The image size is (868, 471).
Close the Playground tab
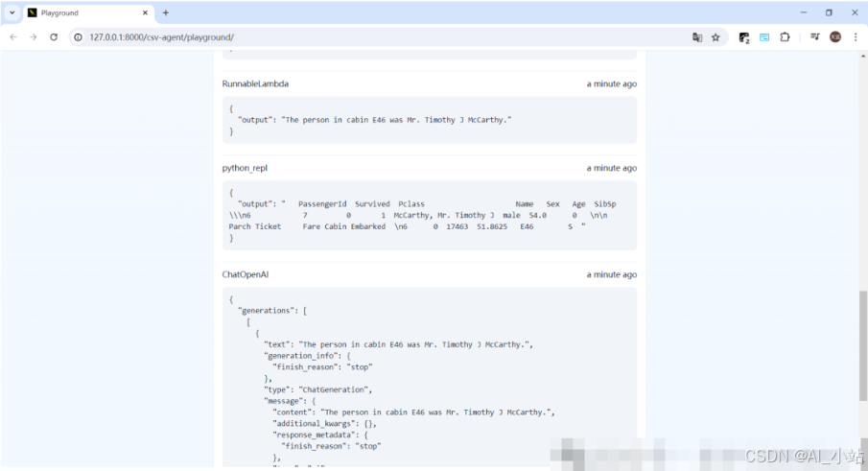point(145,12)
